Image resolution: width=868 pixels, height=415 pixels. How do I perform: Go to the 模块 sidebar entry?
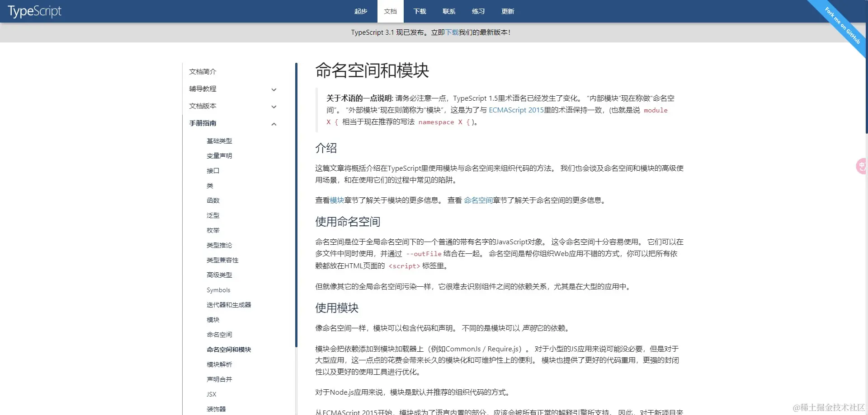point(213,320)
